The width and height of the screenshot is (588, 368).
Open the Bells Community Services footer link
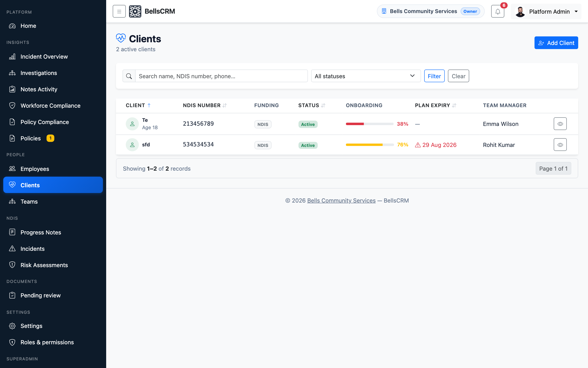(341, 201)
